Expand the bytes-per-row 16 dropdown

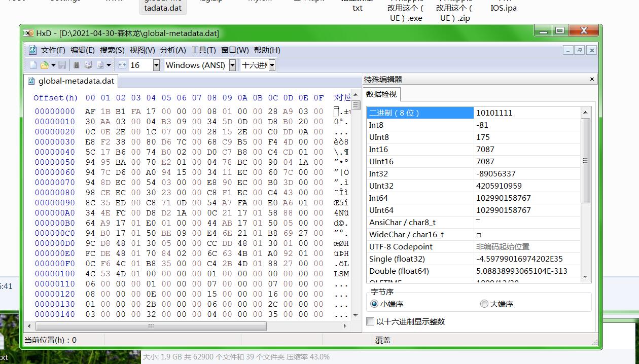(156, 65)
